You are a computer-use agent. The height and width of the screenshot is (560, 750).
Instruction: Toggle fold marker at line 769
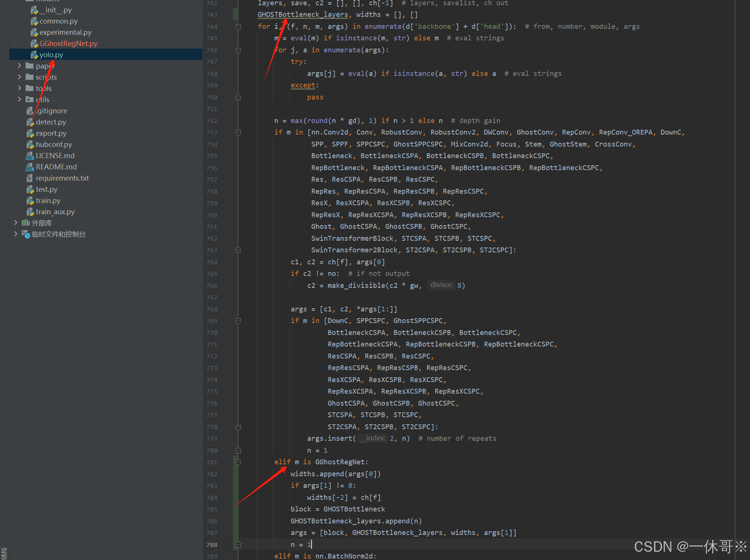click(238, 321)
